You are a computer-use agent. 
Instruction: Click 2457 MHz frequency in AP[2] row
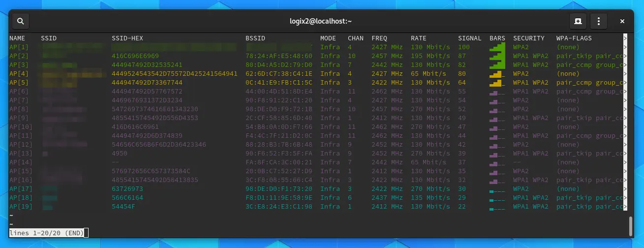coord(387,56)
